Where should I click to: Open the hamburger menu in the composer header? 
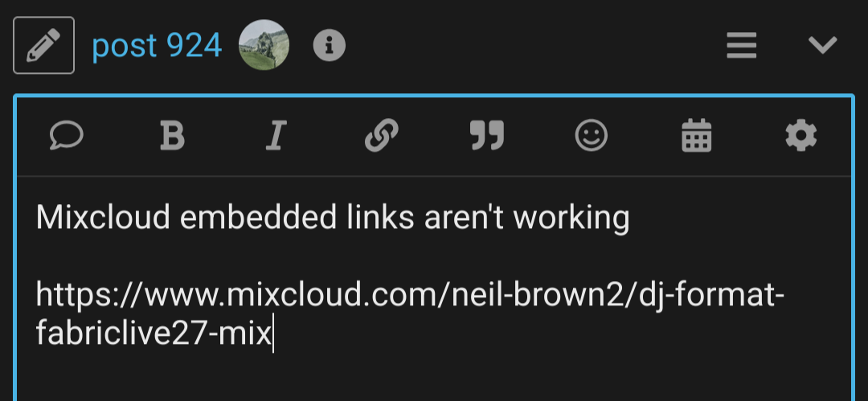coord(741,45)
